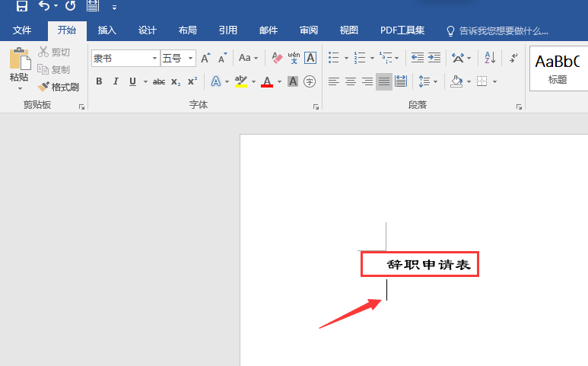
Task: Open the Customize Quick Access Toolbar menu
Action: click(114, 7)
